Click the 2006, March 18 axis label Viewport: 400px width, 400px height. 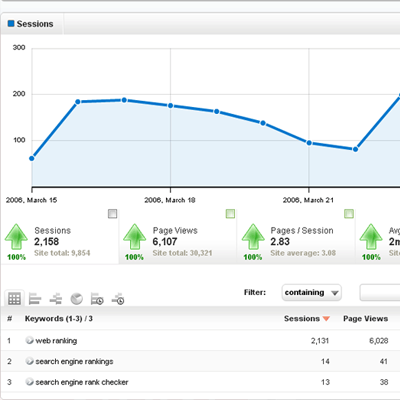170,200
